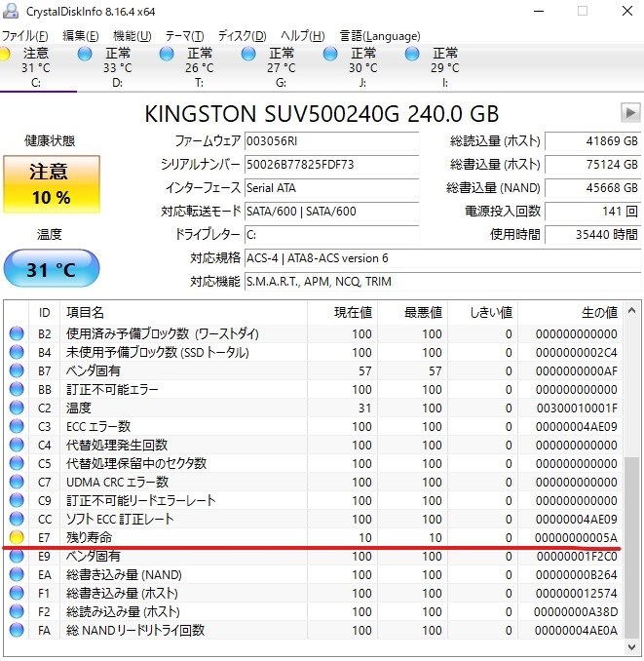Open the ヘルプ(H) menu

pos(303,36)
